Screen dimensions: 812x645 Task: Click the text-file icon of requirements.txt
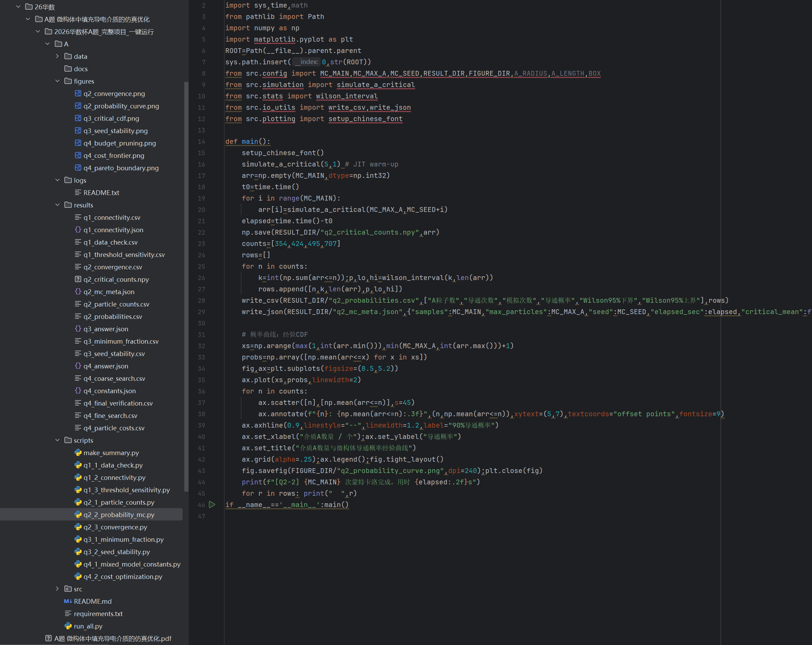(68, 614)
